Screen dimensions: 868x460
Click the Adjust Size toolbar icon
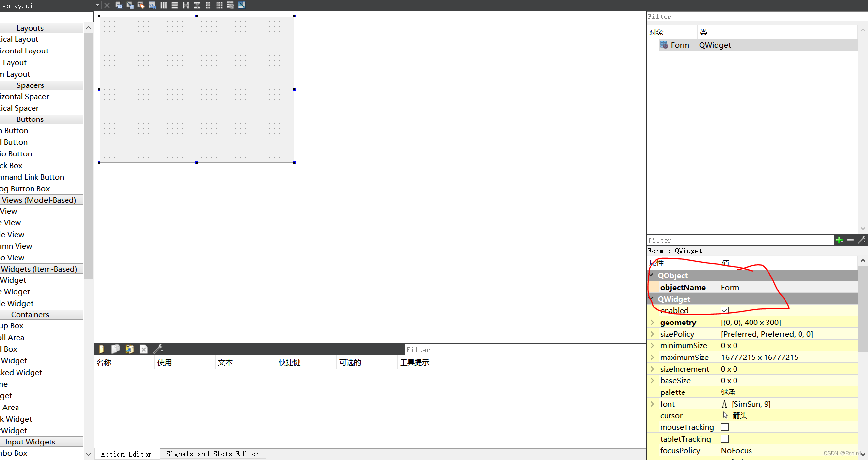tap(241, 5)
